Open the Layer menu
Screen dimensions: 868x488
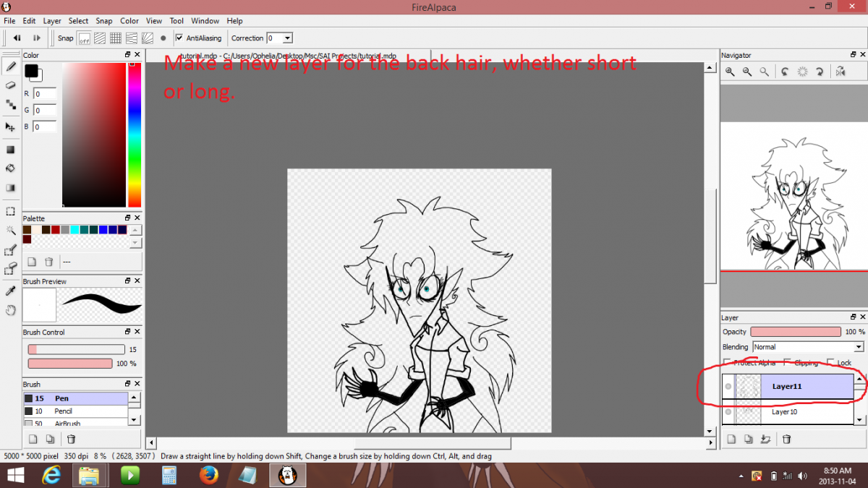pos(52,21)
